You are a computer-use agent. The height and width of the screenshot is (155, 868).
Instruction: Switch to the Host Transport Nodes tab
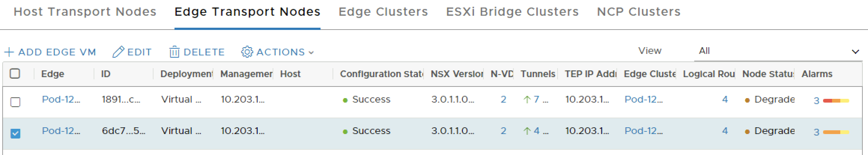point(85,12)
